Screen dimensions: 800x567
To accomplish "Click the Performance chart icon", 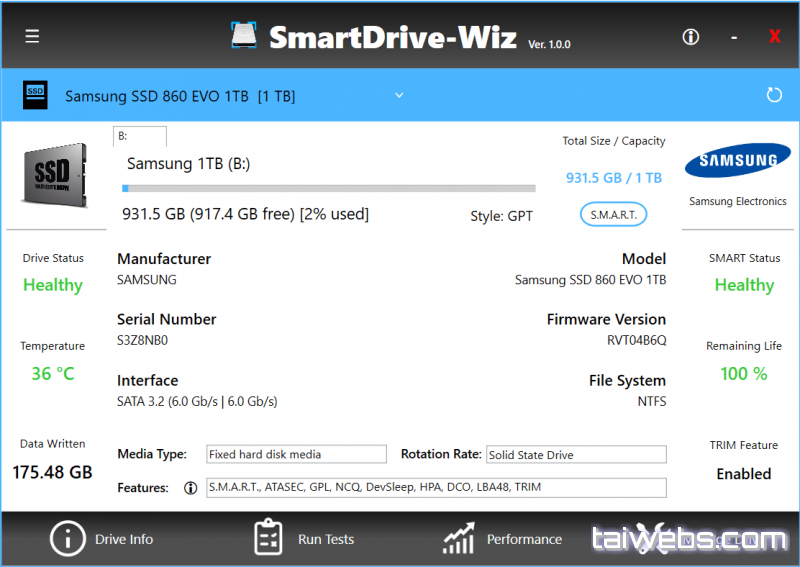I will click(458, 538).
